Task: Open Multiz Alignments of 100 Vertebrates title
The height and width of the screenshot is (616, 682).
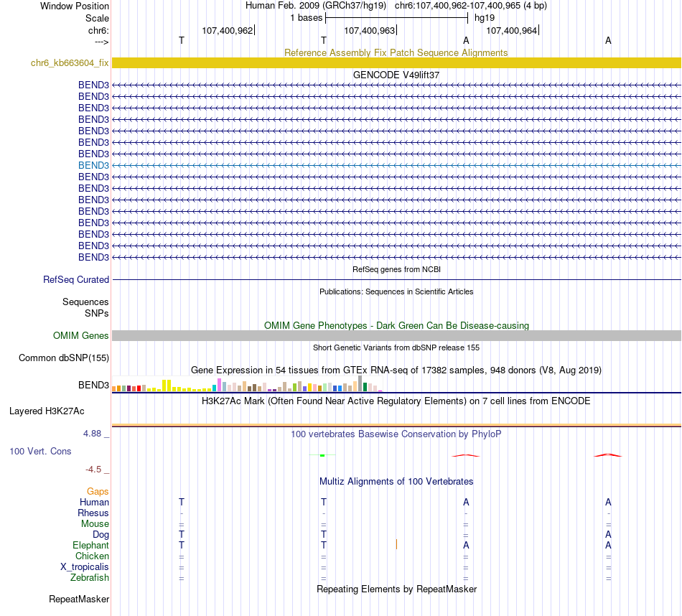Action: pyautogui.click(x=396, y=481)
